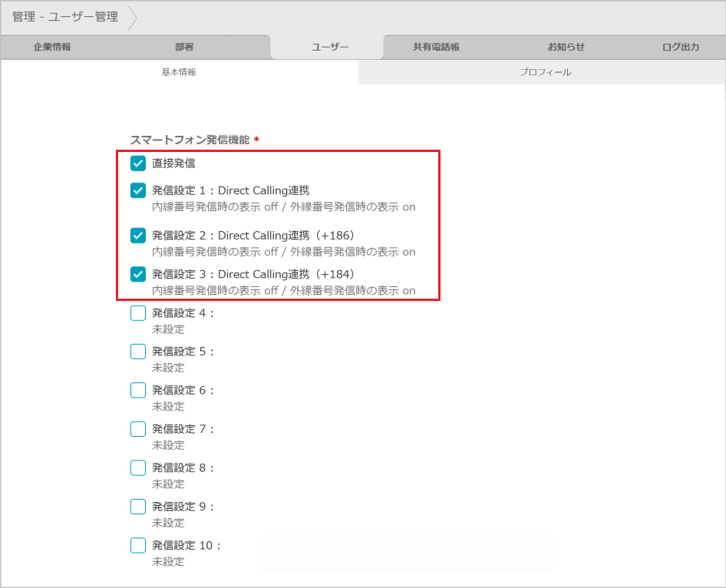Check the 発信設定 9 box

tap(138, 507)
